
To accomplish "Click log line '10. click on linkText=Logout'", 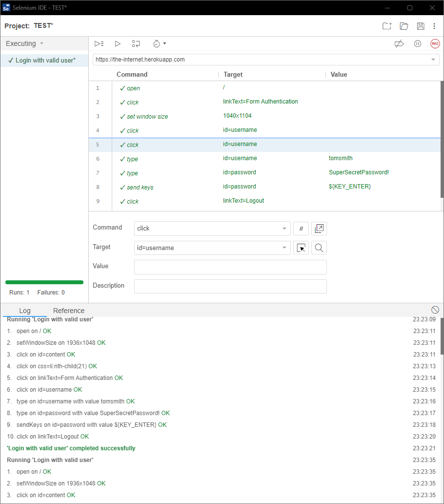I will click(x=48, y=437).
